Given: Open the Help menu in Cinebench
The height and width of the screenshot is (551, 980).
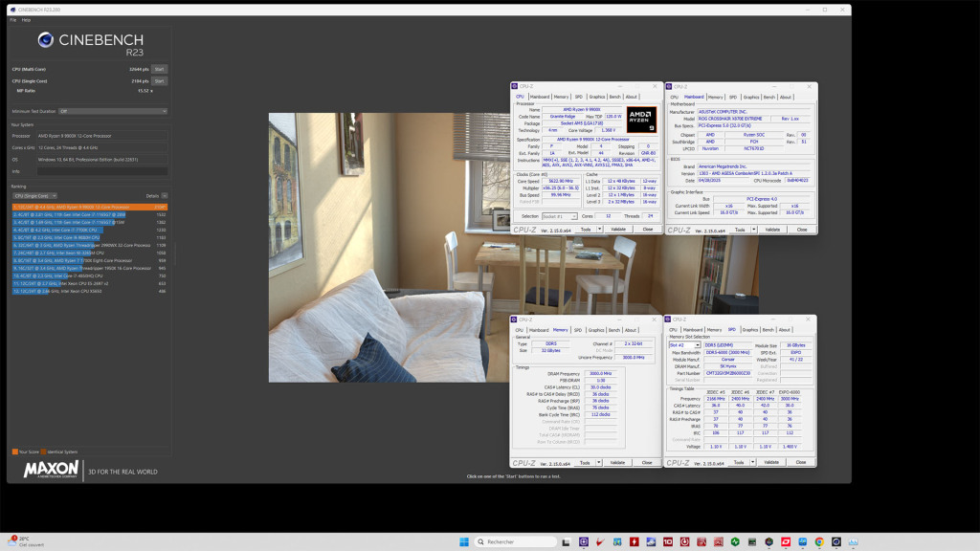Looking at the screenshot, I should pyautogui.click(x=26, y=20).
